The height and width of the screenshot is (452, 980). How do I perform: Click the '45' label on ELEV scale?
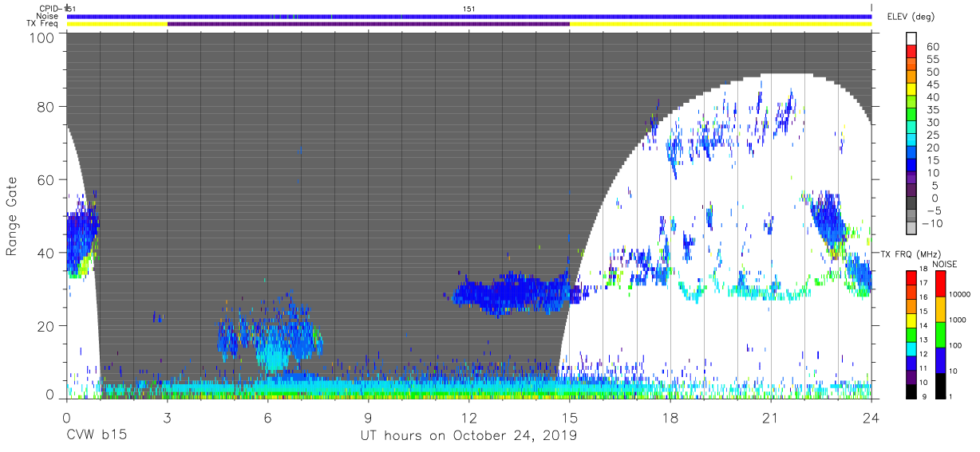[x=932, y=85]
